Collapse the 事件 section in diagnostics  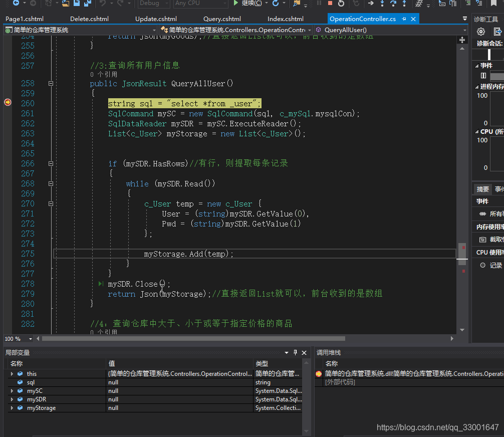(476, 66)
